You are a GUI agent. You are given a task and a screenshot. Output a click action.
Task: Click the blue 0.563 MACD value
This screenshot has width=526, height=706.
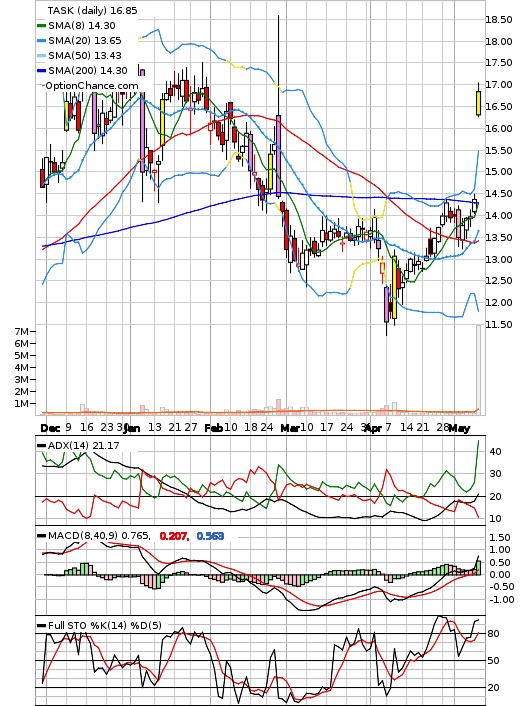210,536
